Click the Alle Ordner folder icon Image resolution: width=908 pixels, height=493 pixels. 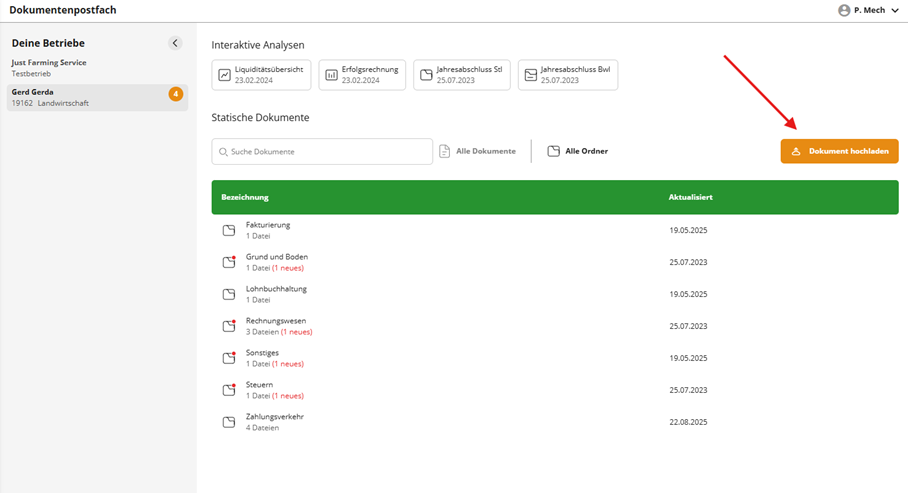[554, 151]
